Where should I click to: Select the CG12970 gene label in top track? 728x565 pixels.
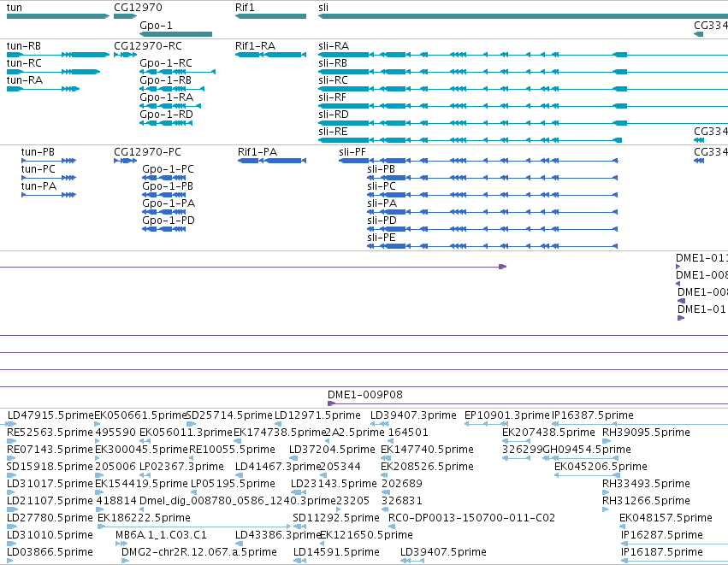click(x=138, y=8)
